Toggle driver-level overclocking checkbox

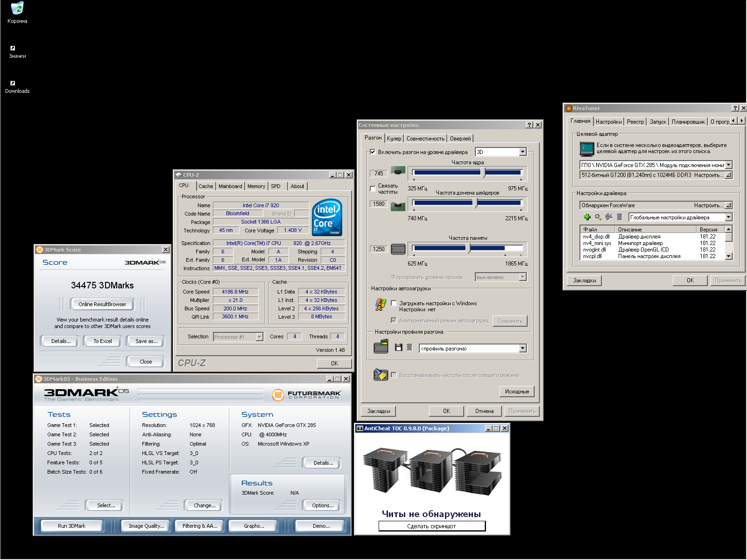373,152
